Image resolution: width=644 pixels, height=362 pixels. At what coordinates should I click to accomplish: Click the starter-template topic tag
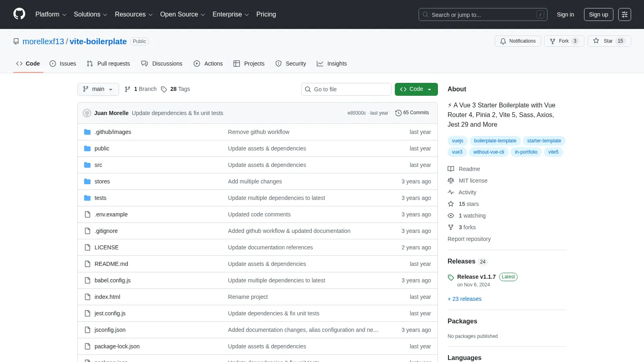(544, 141)
